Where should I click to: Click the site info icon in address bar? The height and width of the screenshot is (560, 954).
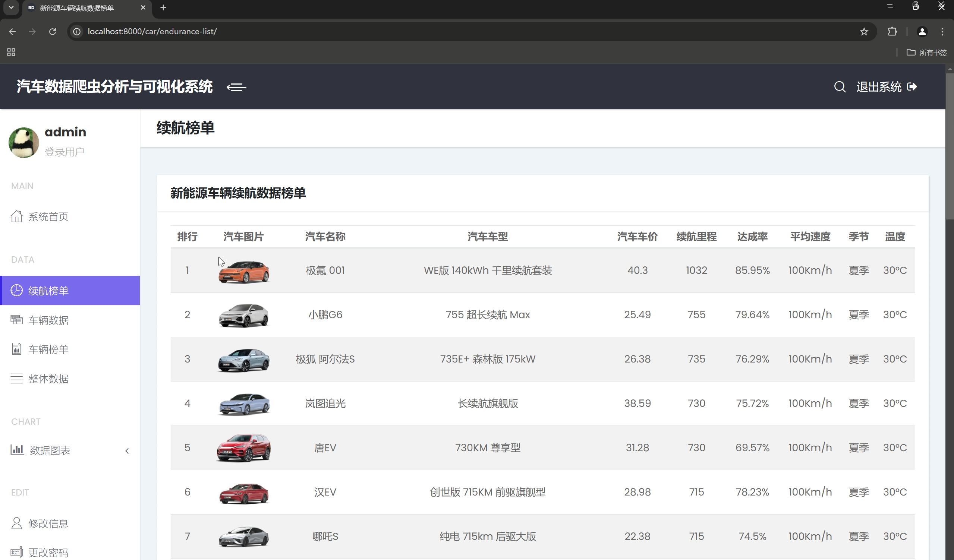[77, 31]
